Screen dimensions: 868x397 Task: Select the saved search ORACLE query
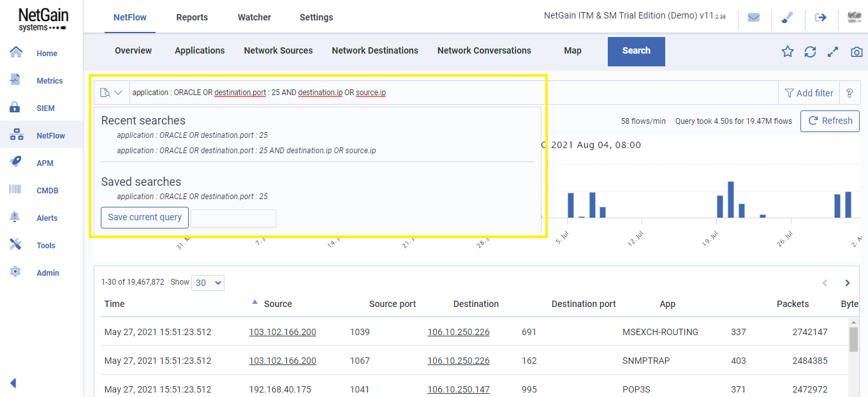coord(192,197)
